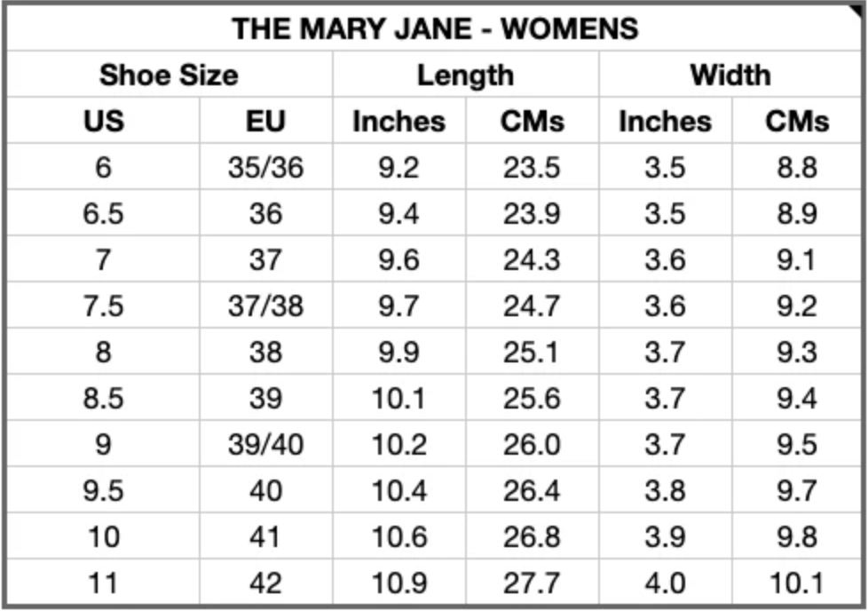Click the 'US' column header
The image size is (868, 611).
tap(103, 121)
